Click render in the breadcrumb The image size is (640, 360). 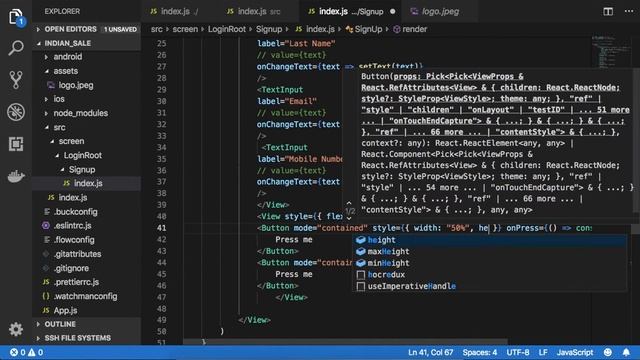click(x=410, y=29)
